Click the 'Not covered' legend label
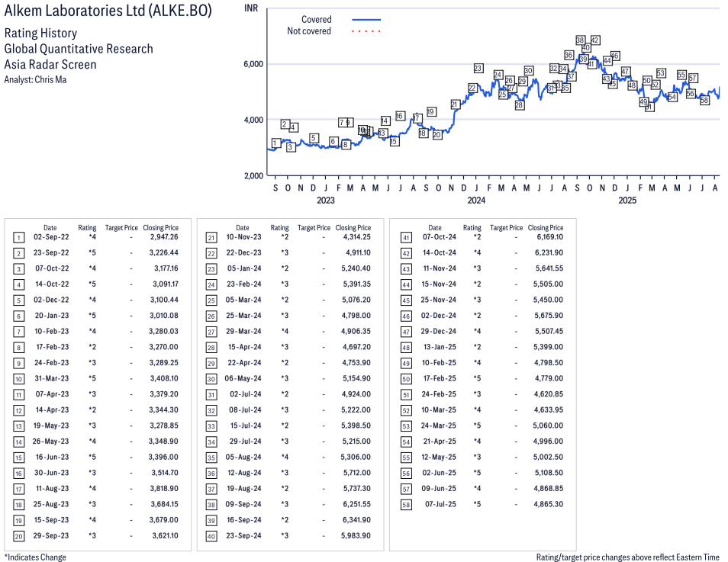 (x=309, y=31)
